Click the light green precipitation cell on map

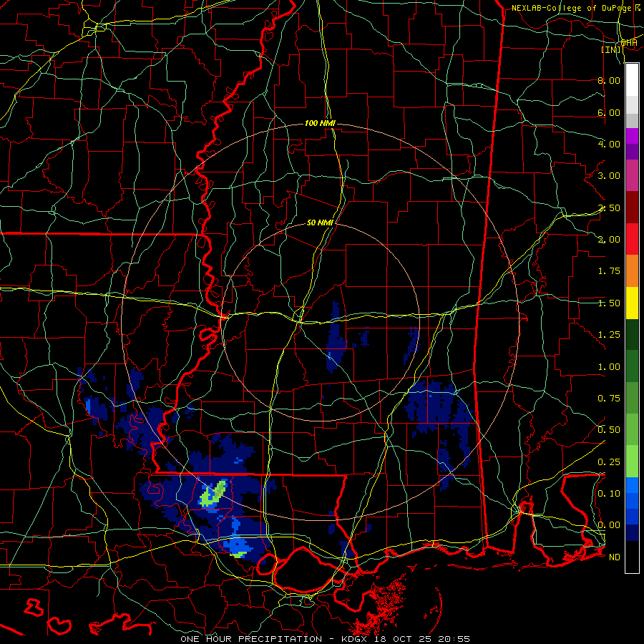point(213,494)
